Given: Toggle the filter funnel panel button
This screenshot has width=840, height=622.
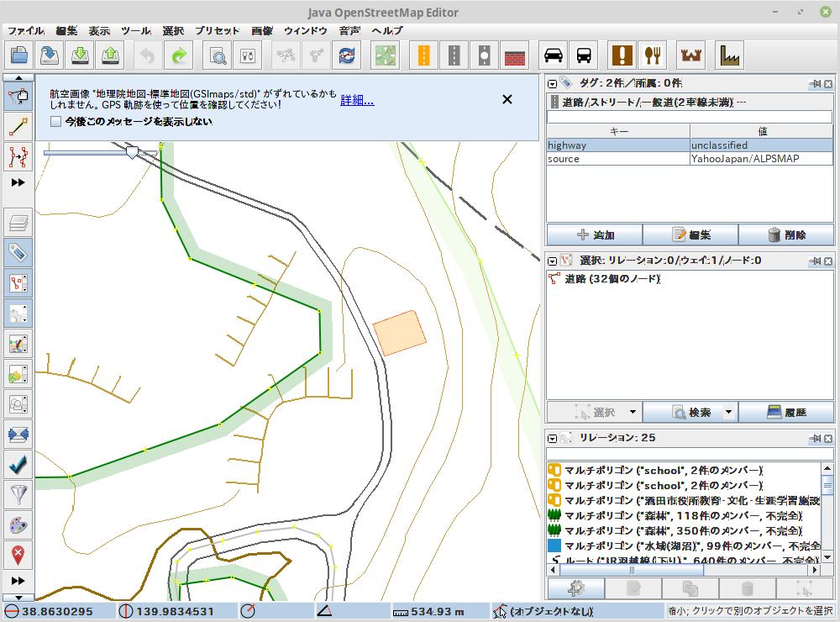Looking at the screenshot, I should pos(18,494).
